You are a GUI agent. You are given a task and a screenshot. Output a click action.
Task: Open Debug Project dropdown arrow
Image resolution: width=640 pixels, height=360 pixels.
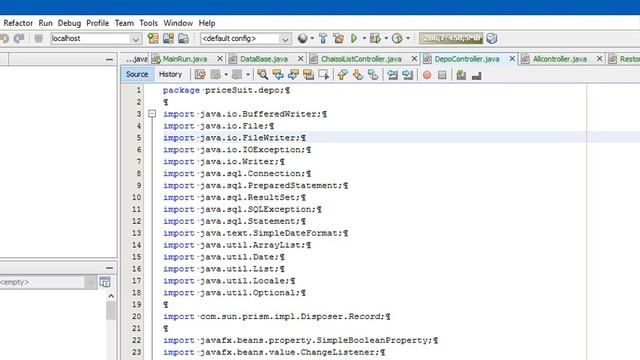tap(386, 38)
